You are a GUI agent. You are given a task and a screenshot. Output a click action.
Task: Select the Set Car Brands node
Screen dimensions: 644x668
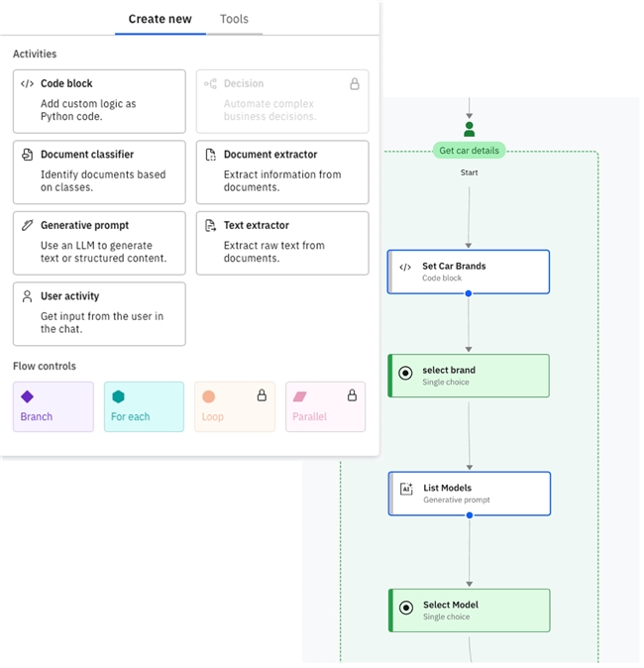tap(469, 272)
